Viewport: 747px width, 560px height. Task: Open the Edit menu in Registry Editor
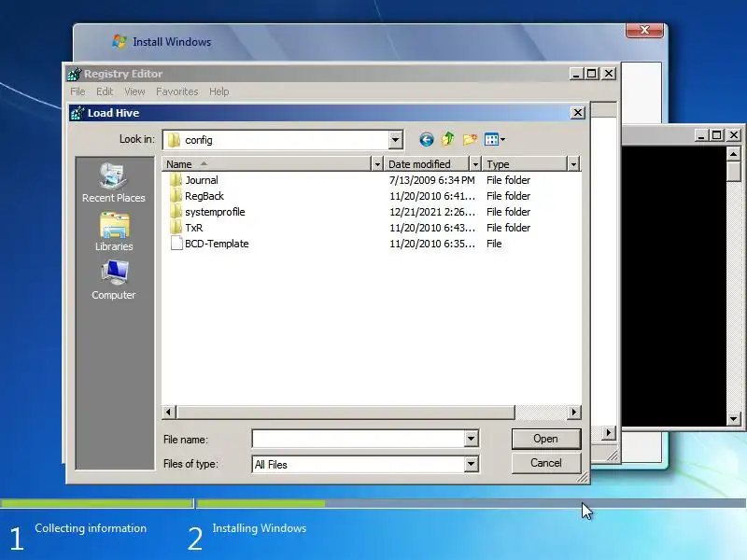click(105, 91)
